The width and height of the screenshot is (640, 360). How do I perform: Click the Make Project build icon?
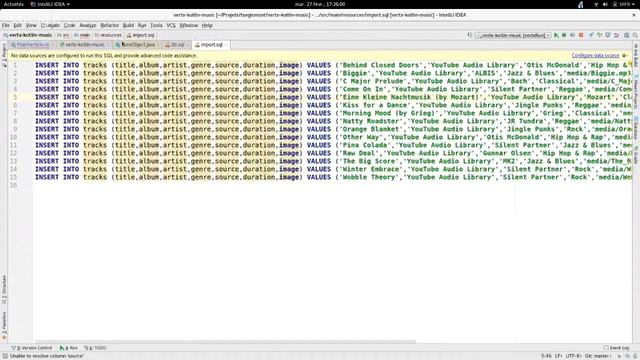[x=470, y=36]
